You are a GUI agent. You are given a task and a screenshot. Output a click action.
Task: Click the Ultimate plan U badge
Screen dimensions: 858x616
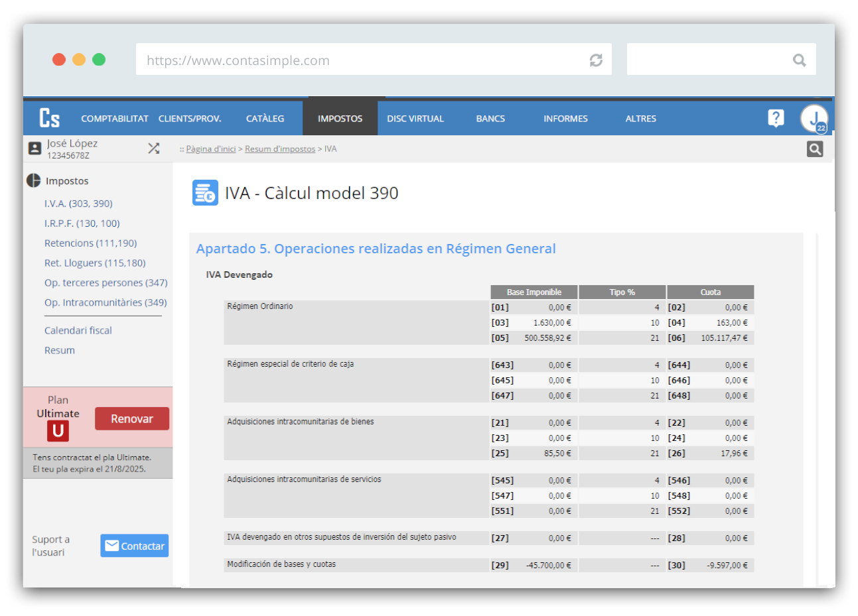point(58,431)
